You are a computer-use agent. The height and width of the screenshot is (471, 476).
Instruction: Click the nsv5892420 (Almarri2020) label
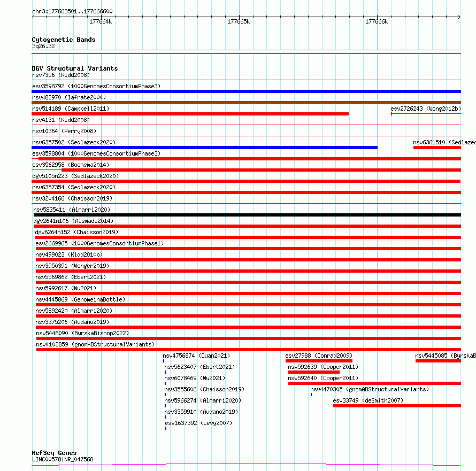[x=74, y=311]
